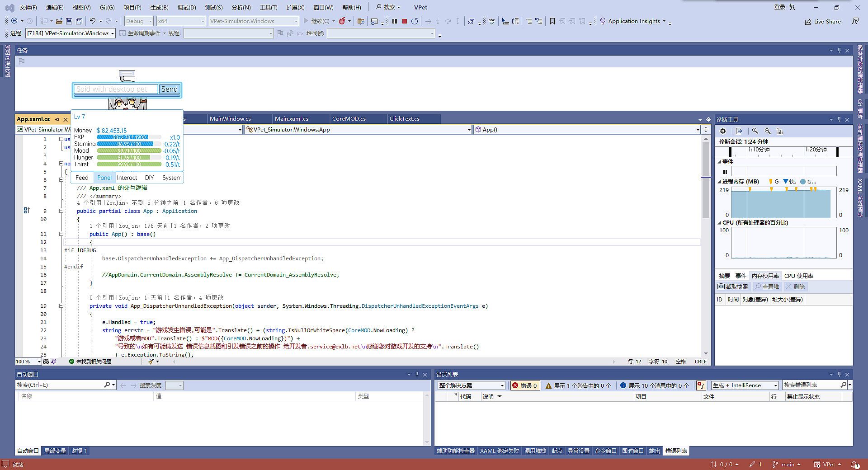Image resolution: width=868 pixels, height=470 pixels.
Task: Toggle the messages filter in error list
Action: [x=654, y=385]
